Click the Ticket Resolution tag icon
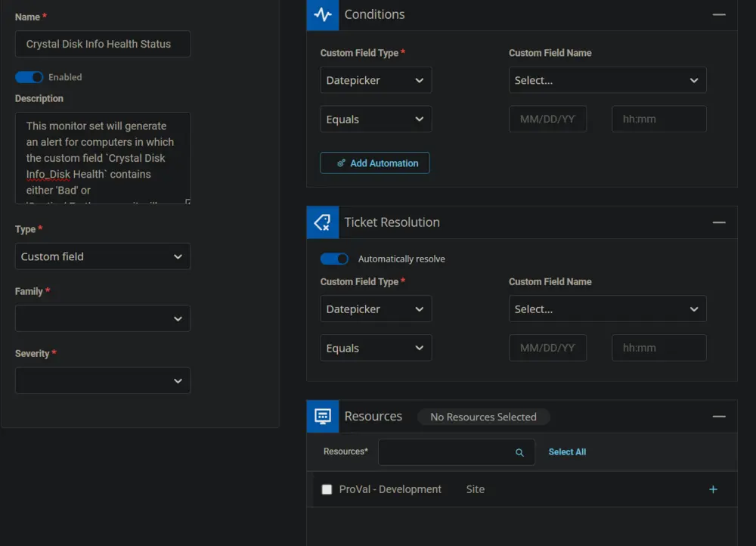 323,222
